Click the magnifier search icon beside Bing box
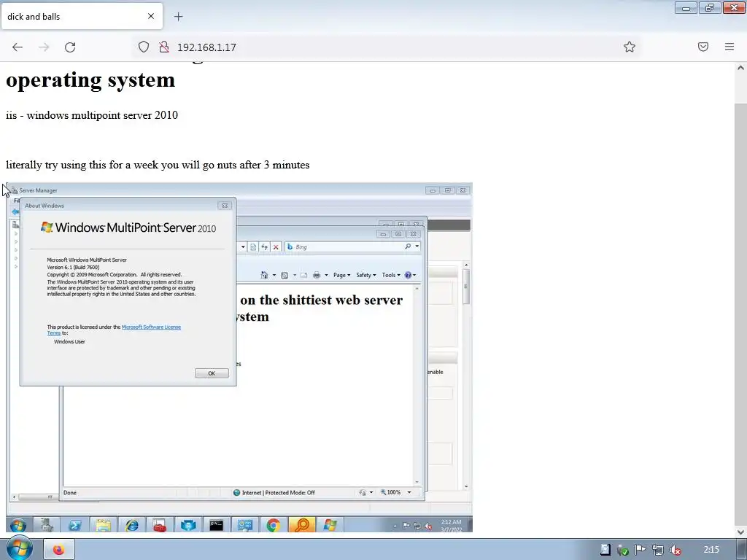 click(408, 246)
